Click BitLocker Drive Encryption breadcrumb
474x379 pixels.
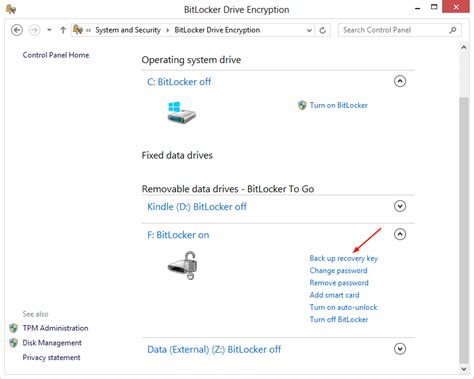217,30
